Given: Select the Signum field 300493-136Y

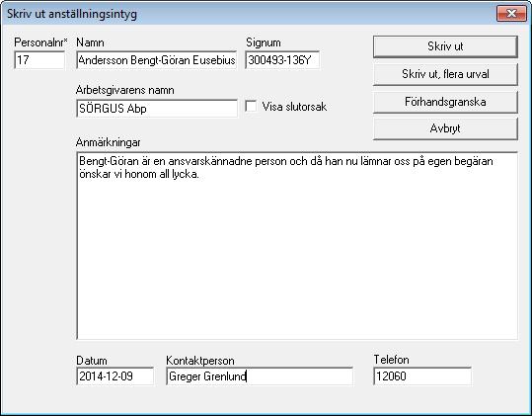Looking at the screenshot, I should click(282, 60).
